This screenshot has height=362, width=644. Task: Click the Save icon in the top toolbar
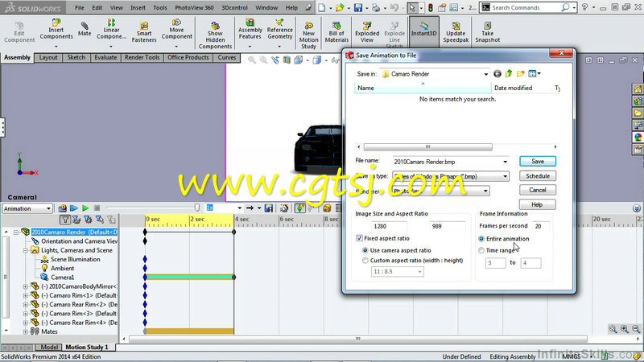pos(358,7)
